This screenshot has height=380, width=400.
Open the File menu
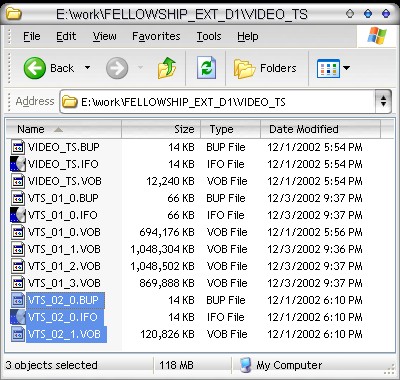tap(32, 36)
